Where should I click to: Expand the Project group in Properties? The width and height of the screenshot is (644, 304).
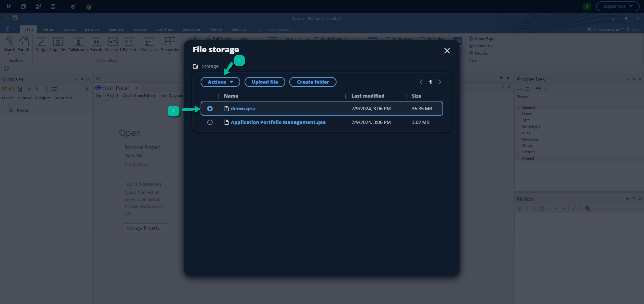point(518,158)
